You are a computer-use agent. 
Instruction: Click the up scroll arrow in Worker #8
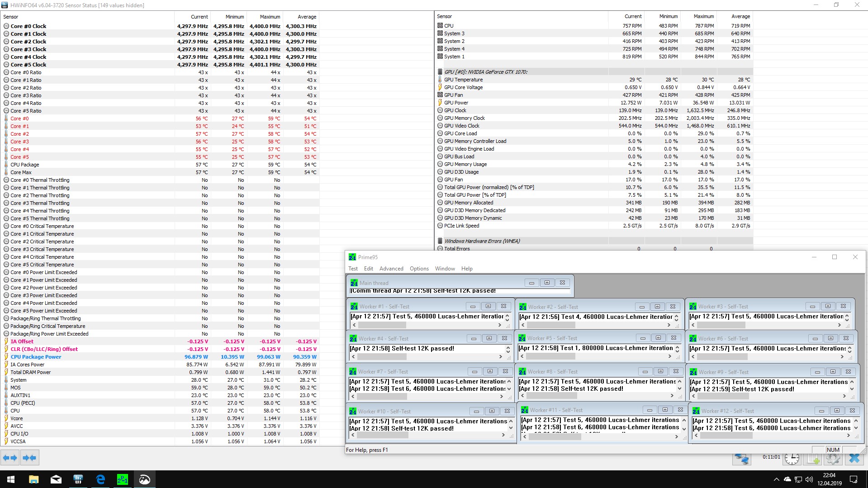click(x=679, y=382)
